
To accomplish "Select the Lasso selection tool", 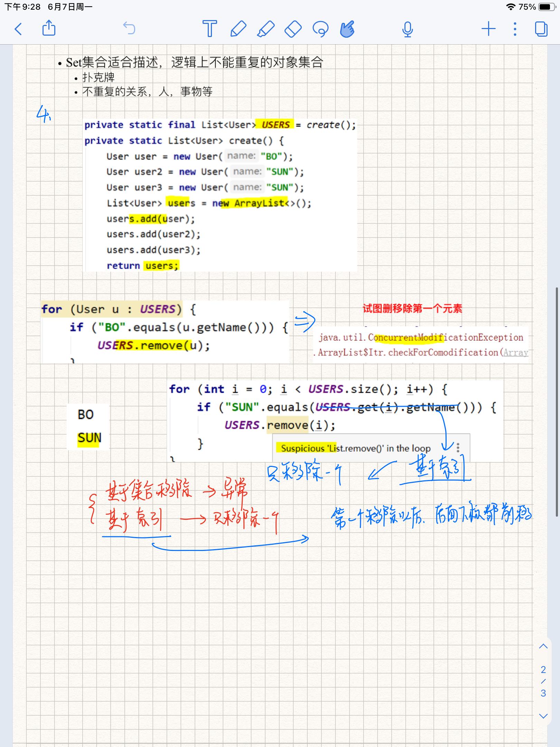I will pyautogui.click(x=320, y=29).
